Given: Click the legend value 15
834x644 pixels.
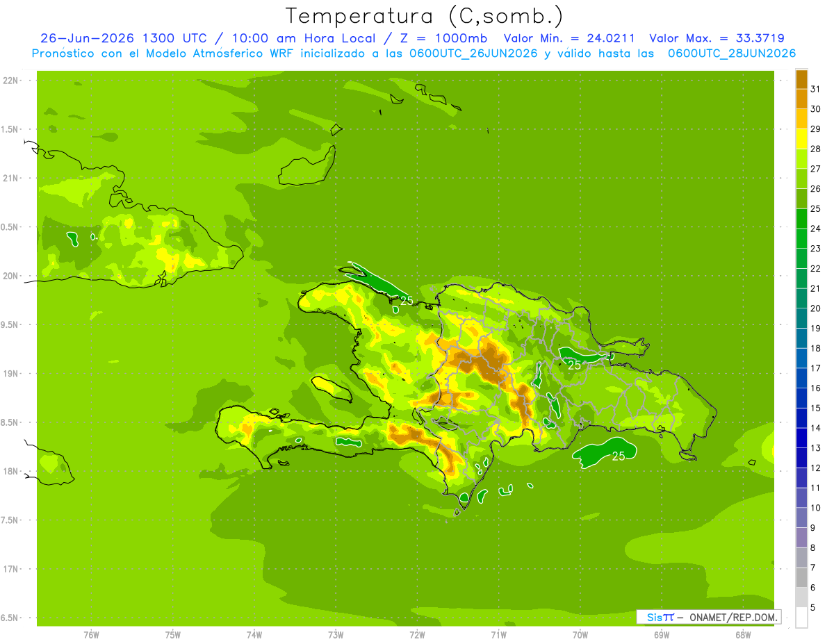Looking at the screenshot, I should (815, 408).
